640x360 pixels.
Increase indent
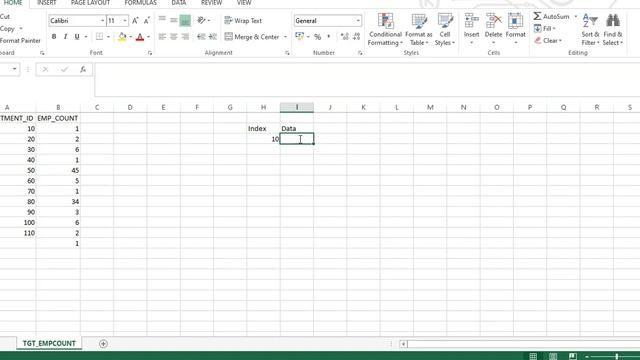tap(213, 37)
